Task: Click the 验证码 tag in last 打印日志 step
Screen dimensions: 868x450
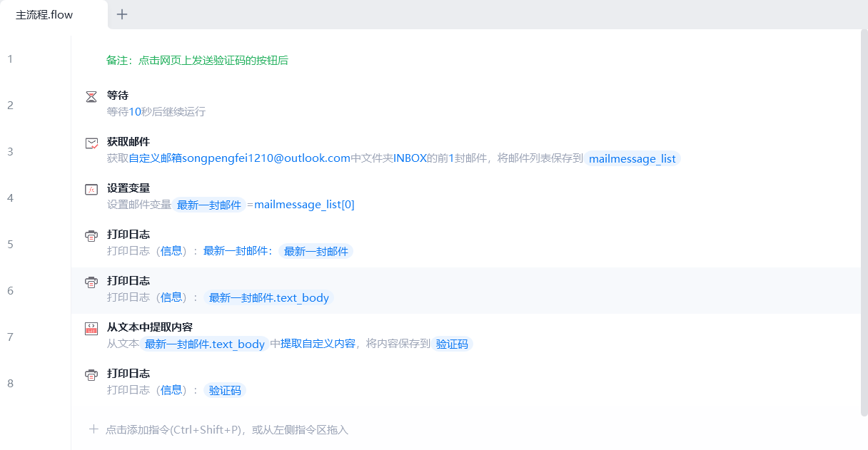Action: tap(224, 390)
